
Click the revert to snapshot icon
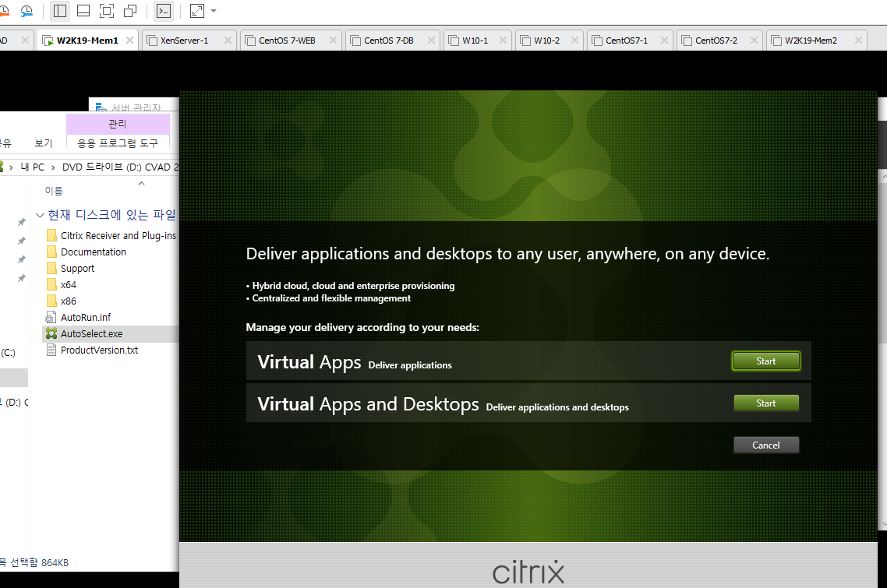point(3,11)
